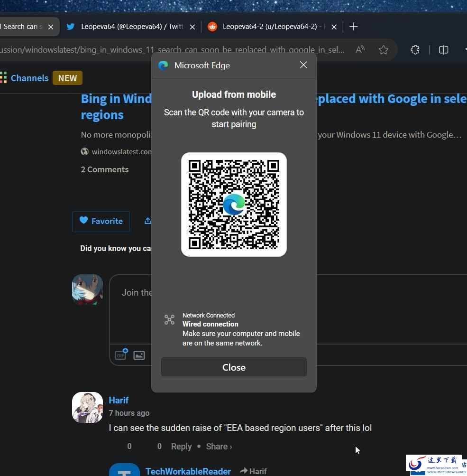467x476 pixels.
Task: Add page to favorites with star icon
Action: [383, 50]
